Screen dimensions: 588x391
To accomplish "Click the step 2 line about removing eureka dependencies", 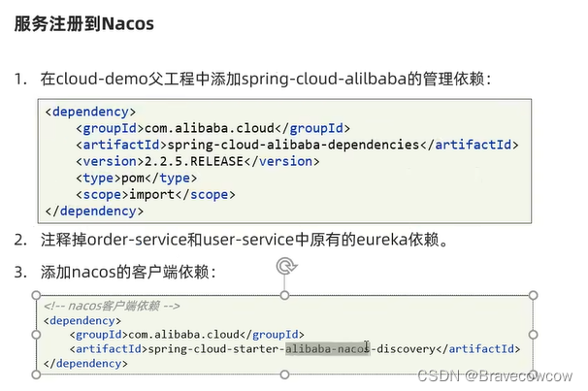I will (231, 240).
